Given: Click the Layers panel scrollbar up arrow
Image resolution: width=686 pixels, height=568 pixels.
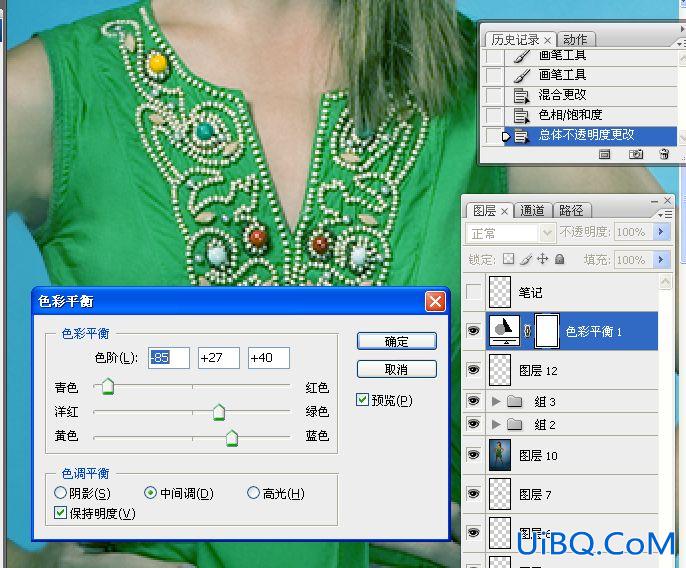Looking at the screenshot, I should click(x=665, y=281).
